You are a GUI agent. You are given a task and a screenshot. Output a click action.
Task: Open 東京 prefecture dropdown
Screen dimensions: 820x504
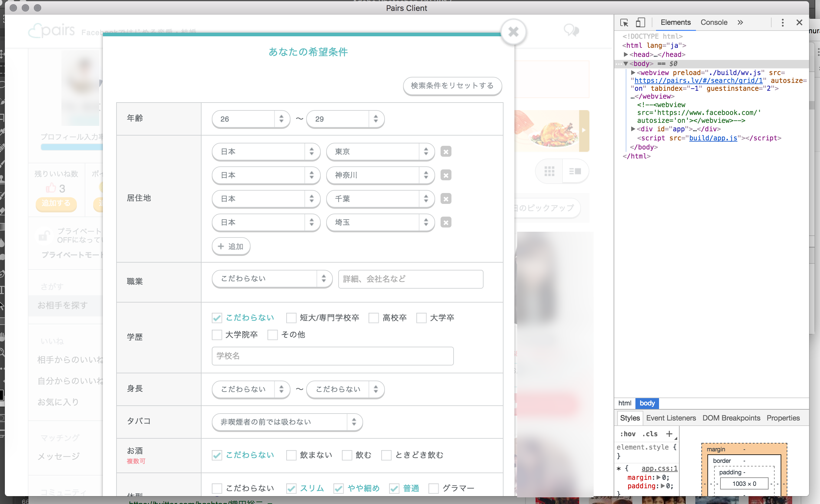point(380,152)
